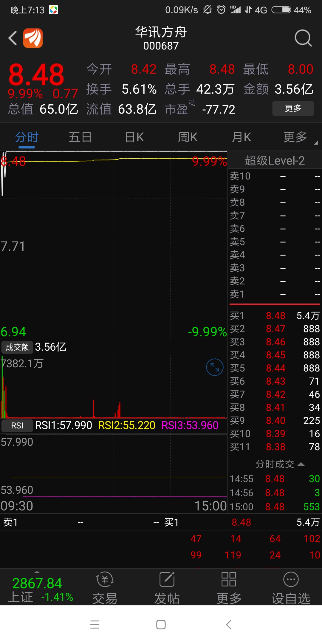This screenshot has height=644, width=322.
Task: Tap the bottom 买1 8.48 queue summary row
Action: [241, 522]
